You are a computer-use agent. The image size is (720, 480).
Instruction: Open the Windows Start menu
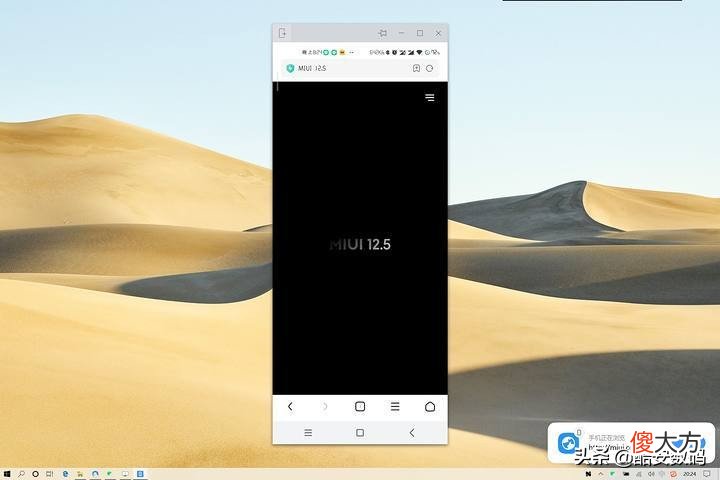click(7, 474)
